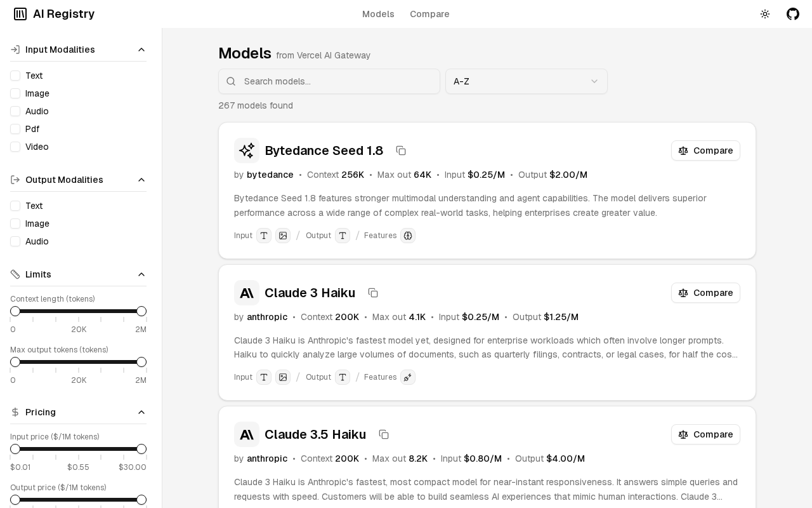The height and width of the screenshot is (508, 812).
Task: Click the "$4.00/M" output price value
Action: coord(566,458)
